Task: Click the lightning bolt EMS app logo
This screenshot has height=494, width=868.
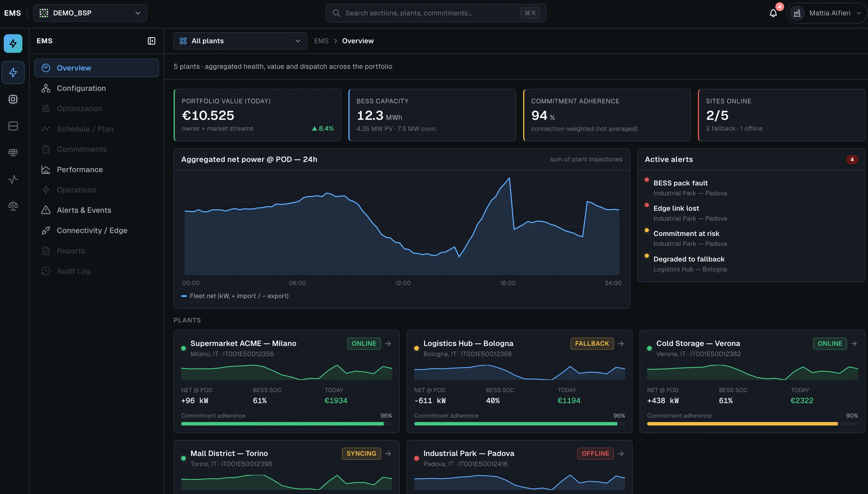Action: coord(13,44)
